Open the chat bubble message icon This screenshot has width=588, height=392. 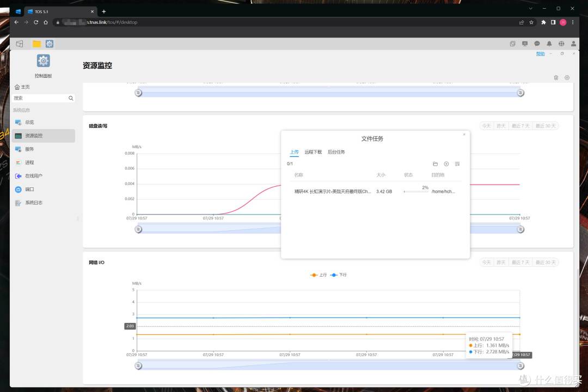(537, 44)
